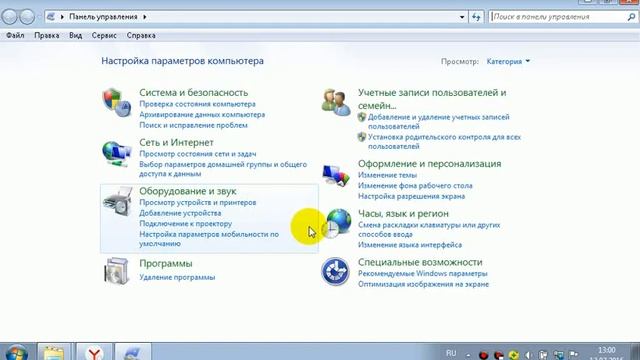The height and width of the screenshot is (360, 640).
Task: Click the search magnifier icon
Action: click(x=631, y=17)
